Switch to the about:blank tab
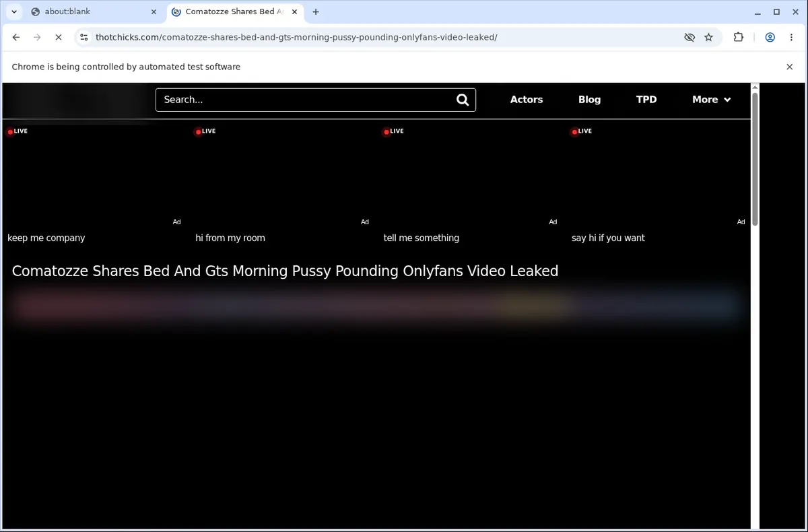 tap(93, 11)
